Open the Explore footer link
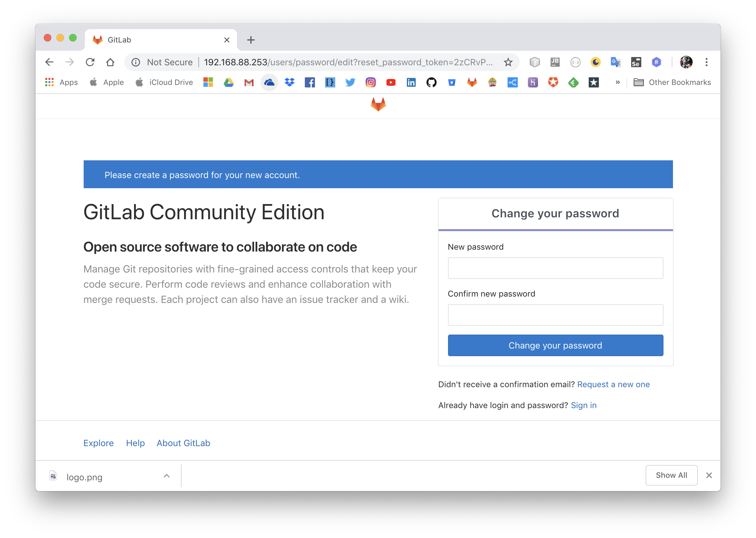 click(x=99, y=443)
